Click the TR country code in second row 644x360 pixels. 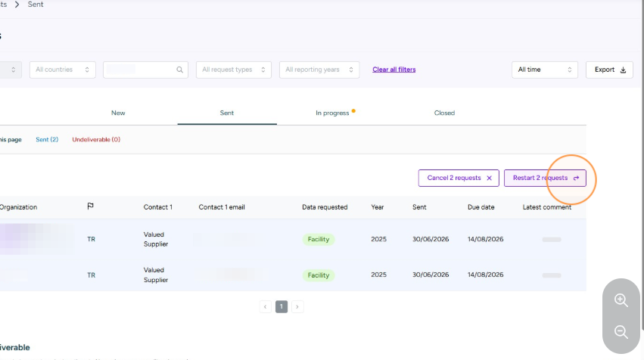tap(91, 275)
